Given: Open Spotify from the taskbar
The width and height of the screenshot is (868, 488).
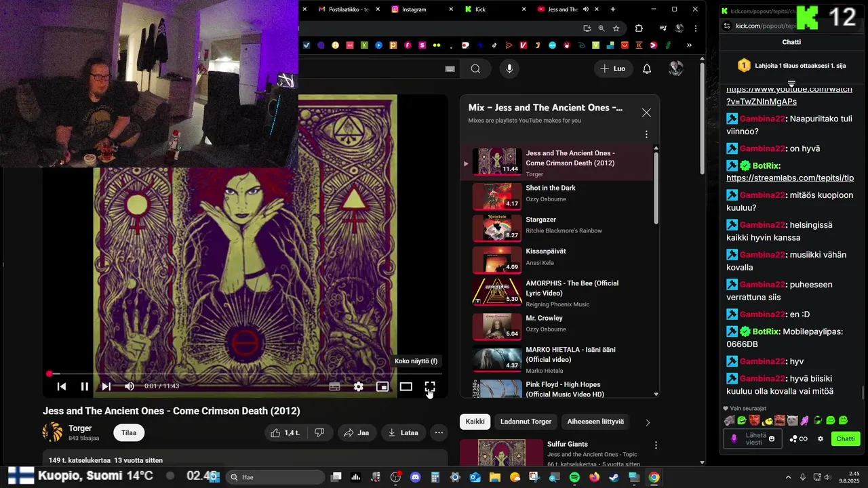Looking at the screenshot, I should click(x=574, y=477).
